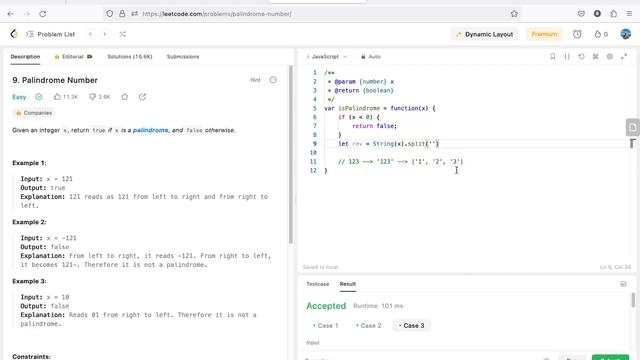Open the editor settings gear icon

(x=609, y=56)
